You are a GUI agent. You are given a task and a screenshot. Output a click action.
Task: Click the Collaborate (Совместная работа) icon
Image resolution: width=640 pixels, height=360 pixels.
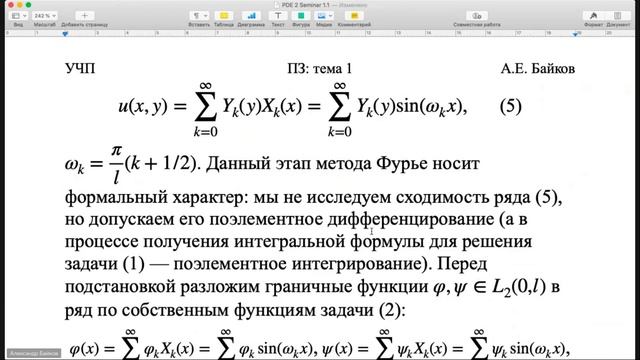[476, 16]
